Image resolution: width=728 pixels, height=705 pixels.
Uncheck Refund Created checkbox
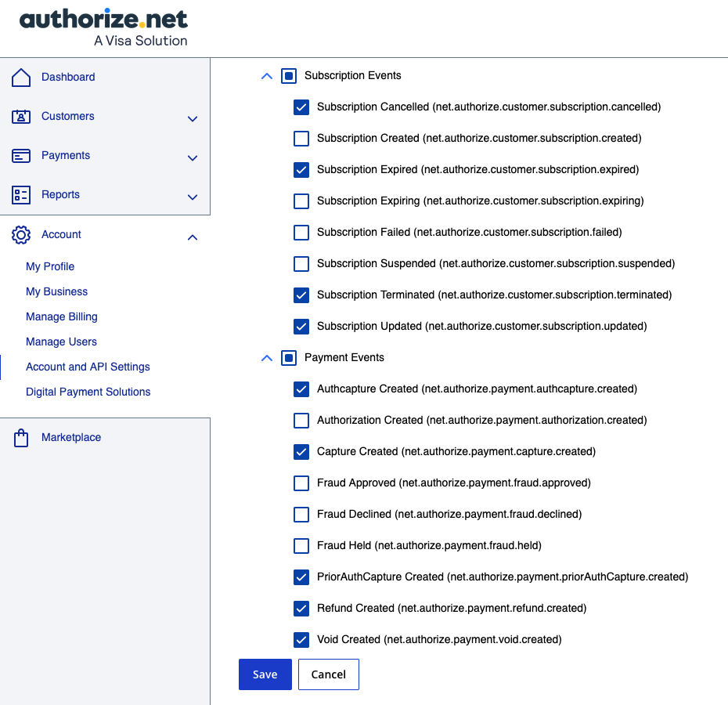301,609
